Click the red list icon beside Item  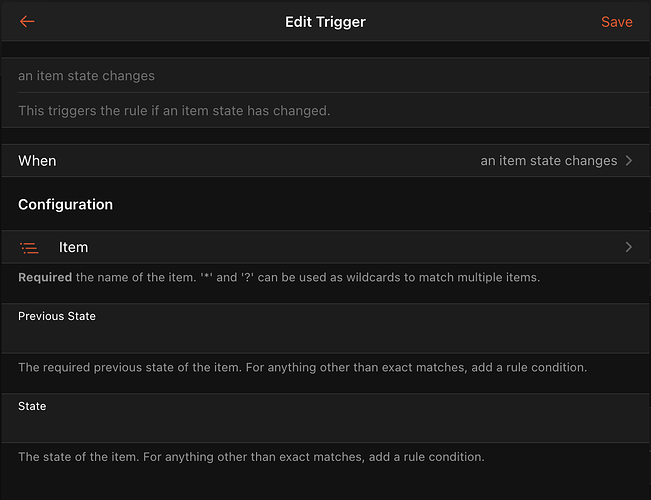point(29,247)
